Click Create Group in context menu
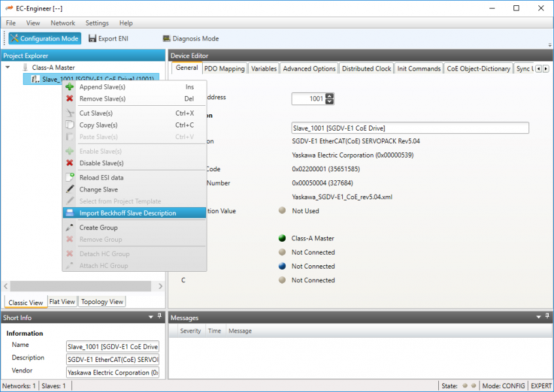This screenshot has width=554, height=392. (98, 227)
